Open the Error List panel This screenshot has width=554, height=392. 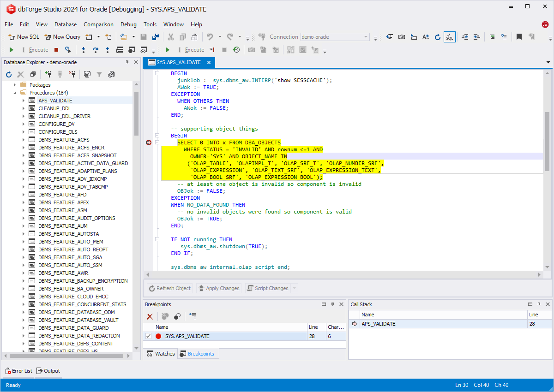18,371
